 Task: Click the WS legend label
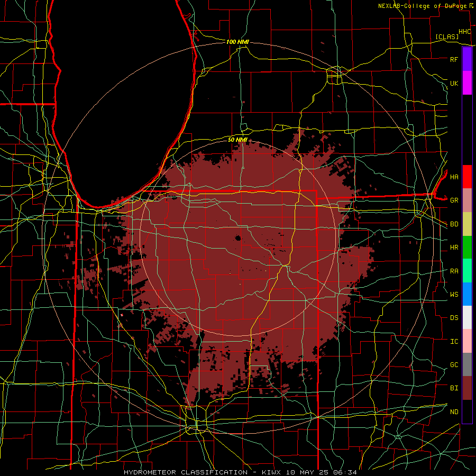(x=454, y=294)
